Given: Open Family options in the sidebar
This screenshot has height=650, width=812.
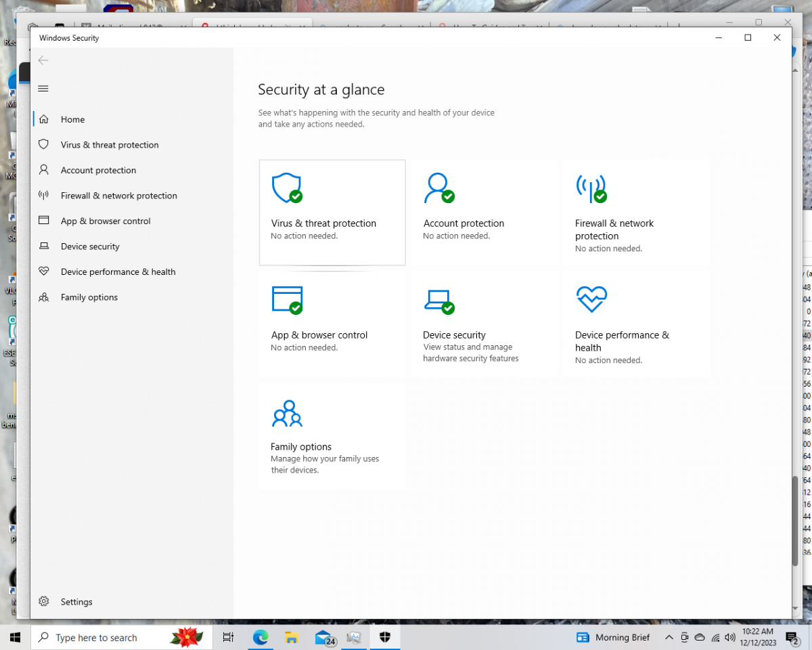Looking at the screenshot, I should 132,297.
